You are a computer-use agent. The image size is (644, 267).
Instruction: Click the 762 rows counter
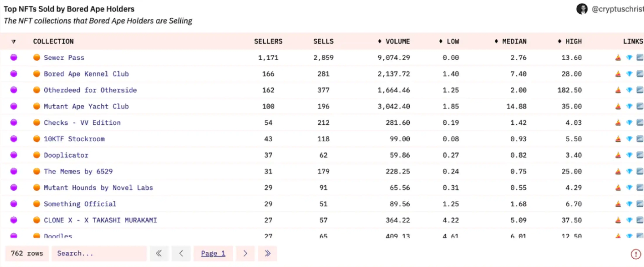coord(27,254)
